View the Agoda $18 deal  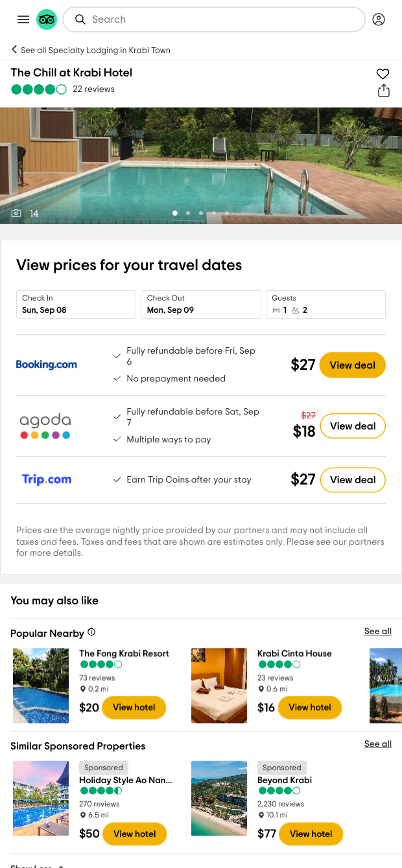(353, 426)
